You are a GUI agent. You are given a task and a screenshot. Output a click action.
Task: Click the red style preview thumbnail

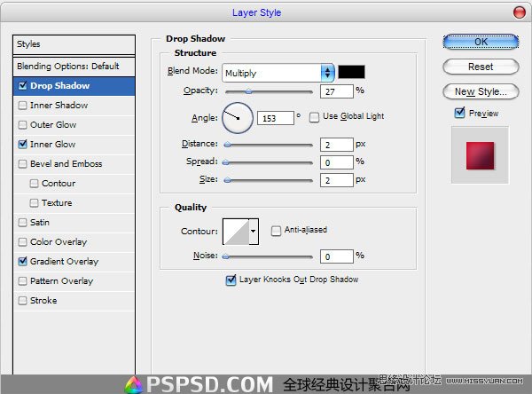[x=480, y=155]
